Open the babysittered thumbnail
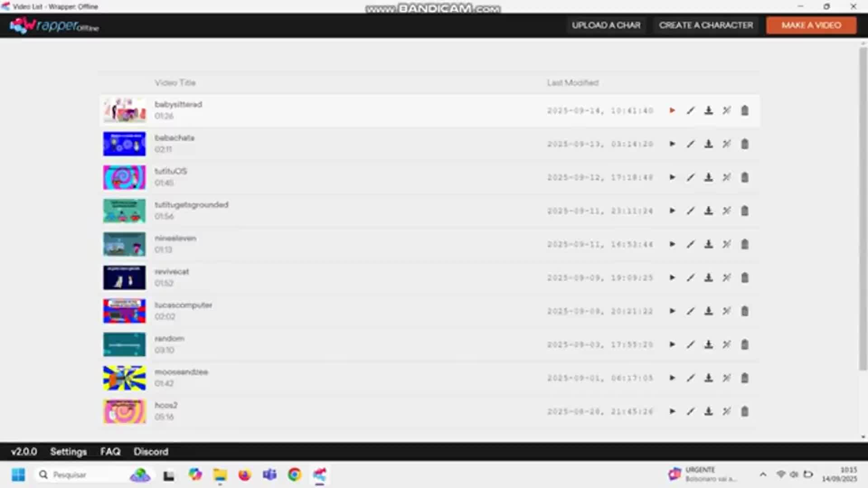This screenshot has width=868, height=488. pyautogui.click(x=124, y=110)
